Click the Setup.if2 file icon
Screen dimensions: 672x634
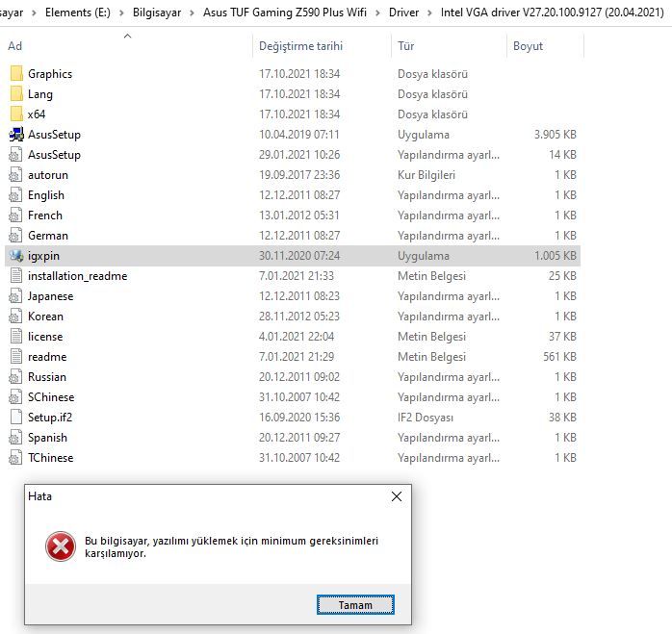(15, 418)
